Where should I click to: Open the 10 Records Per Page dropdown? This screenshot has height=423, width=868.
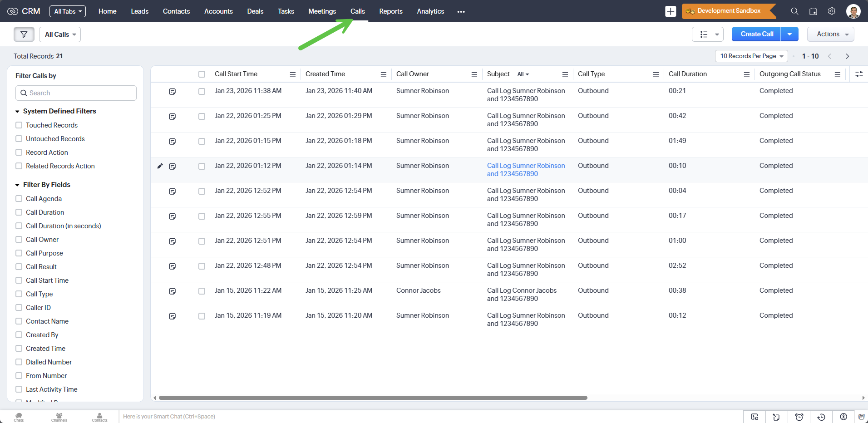(751, 56)
